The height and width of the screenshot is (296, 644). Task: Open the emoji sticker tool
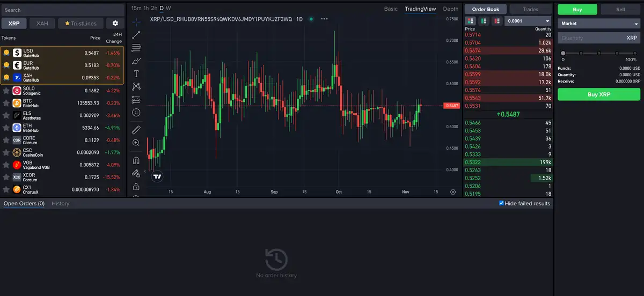coord(136,113)
